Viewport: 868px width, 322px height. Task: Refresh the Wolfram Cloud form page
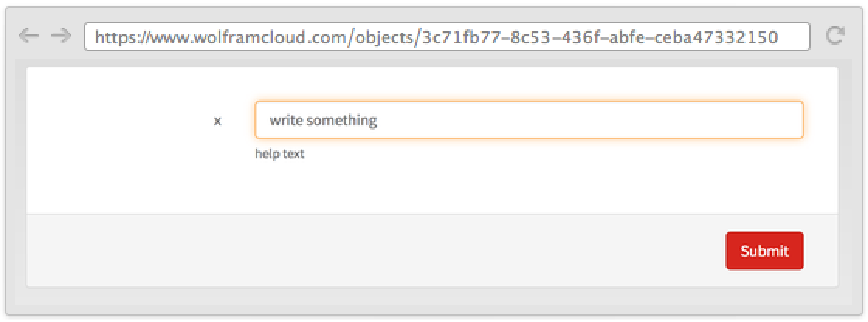pyautogui.click(x=835, y=36)
